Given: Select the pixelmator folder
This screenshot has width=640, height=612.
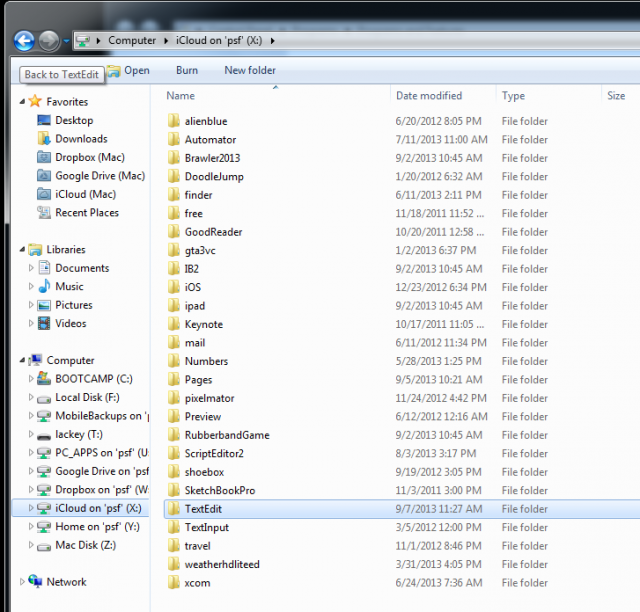Looking at the screenshot, I should [x=209, y=398].
